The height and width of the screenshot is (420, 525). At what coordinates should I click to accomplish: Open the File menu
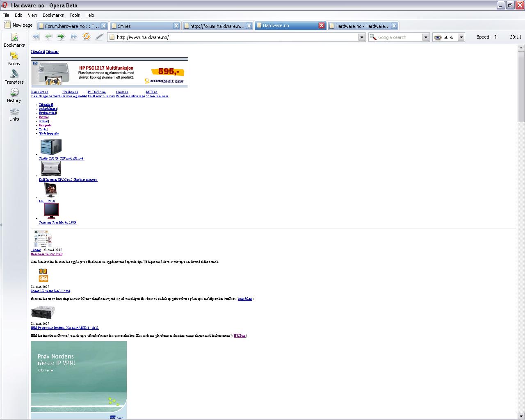click(x=6, y=15)
